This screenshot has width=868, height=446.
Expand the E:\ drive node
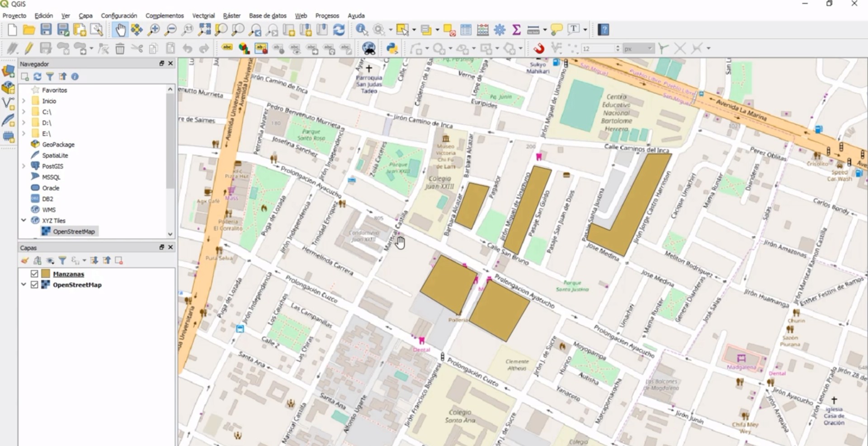24,133
